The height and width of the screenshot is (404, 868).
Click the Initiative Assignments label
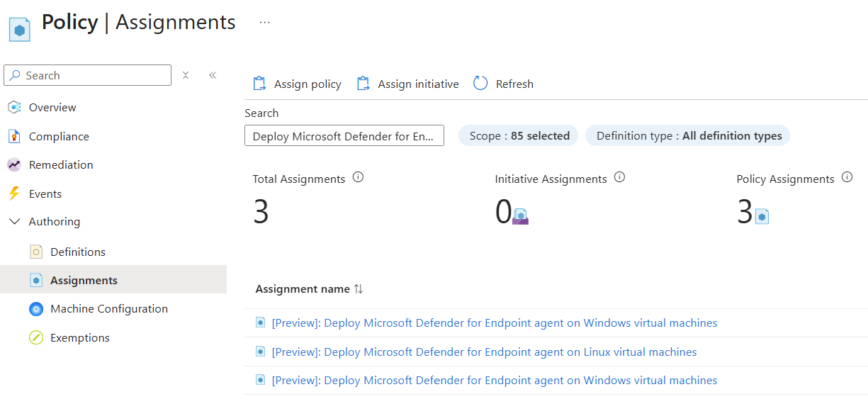pos(551,179)
